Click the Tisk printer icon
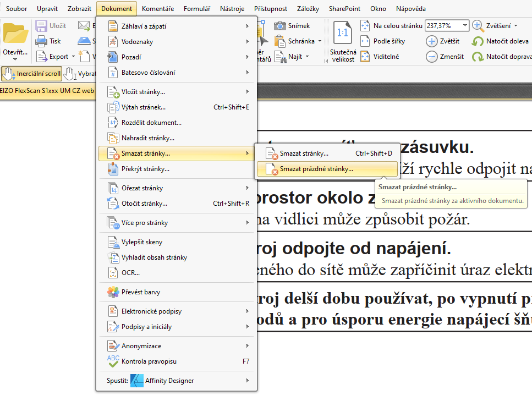This screenshot has width=532, height=395. click(x=41, y=41)
